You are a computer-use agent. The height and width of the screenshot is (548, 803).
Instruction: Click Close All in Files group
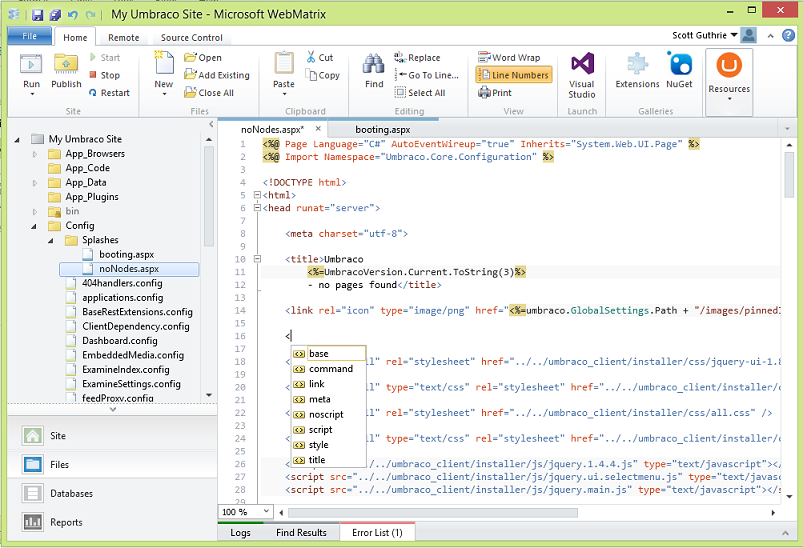pyautogui.click(x=209, y=93)
